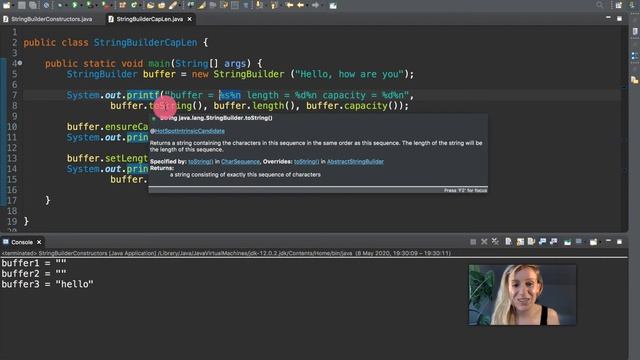Click the Outline view icon in right trim
This screenshot has width=640, height=360.
[635, 56]
